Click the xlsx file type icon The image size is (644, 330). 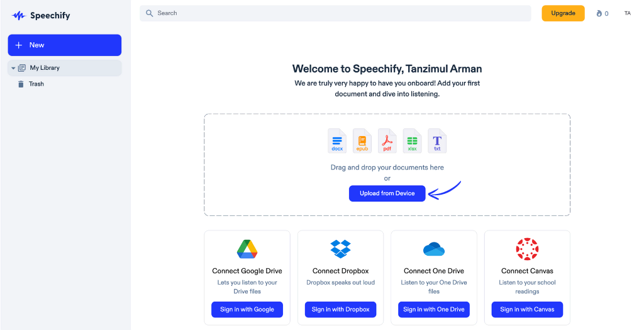[413, 140]
